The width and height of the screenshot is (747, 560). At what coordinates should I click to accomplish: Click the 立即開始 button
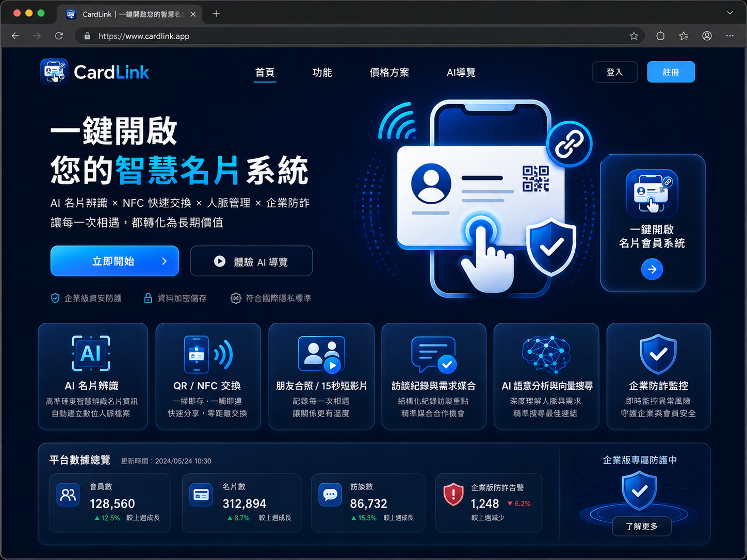coord(115,261)
